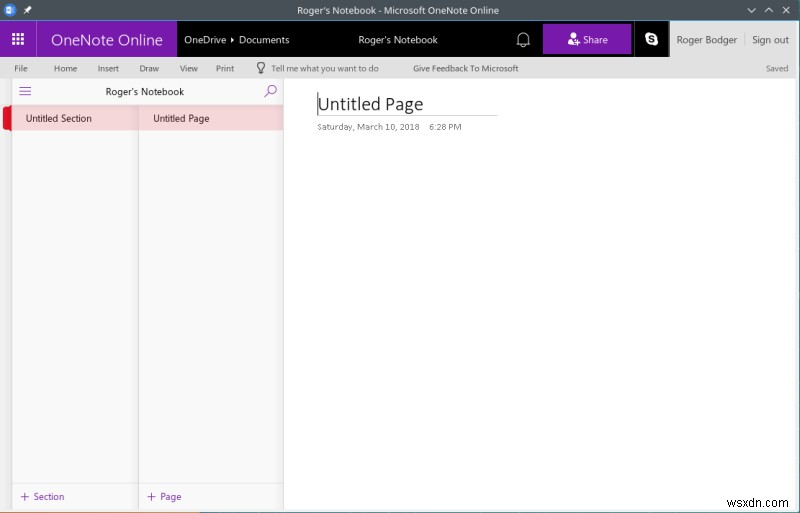Click Give Feedback To Microsoft

pos(465,68)
